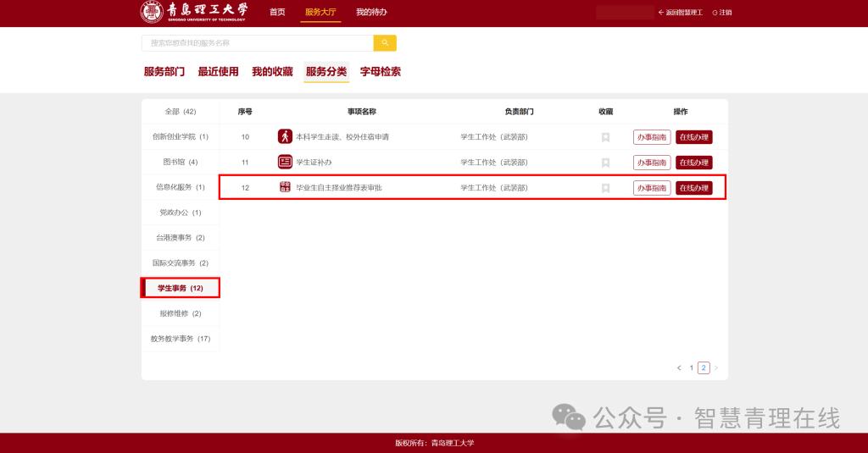Click the yellow search magnifier button

385,42
